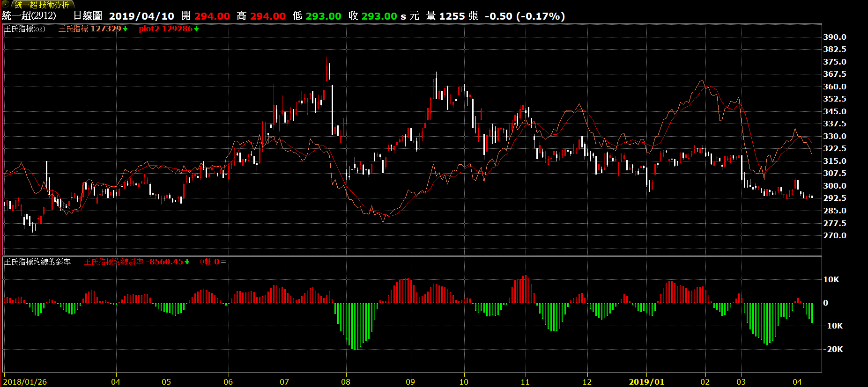
Task: Click the equals icon after 0軸 0
Action: 223,262
